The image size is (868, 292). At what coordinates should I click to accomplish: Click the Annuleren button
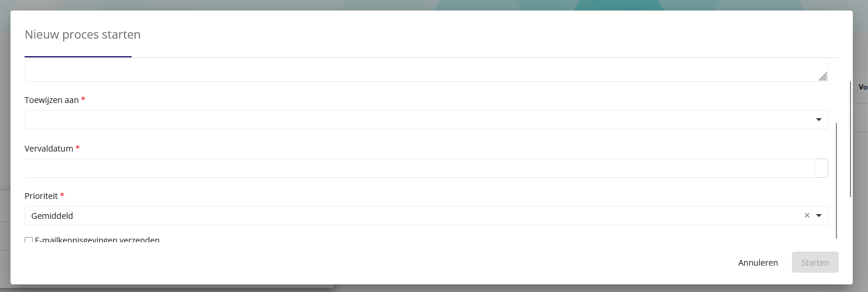point(758,262)
